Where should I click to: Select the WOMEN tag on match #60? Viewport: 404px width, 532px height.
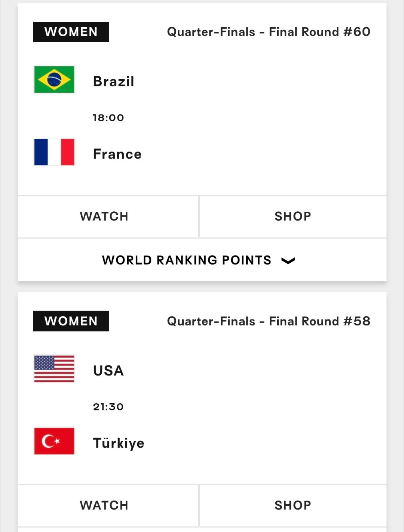[x=71, y=32]
